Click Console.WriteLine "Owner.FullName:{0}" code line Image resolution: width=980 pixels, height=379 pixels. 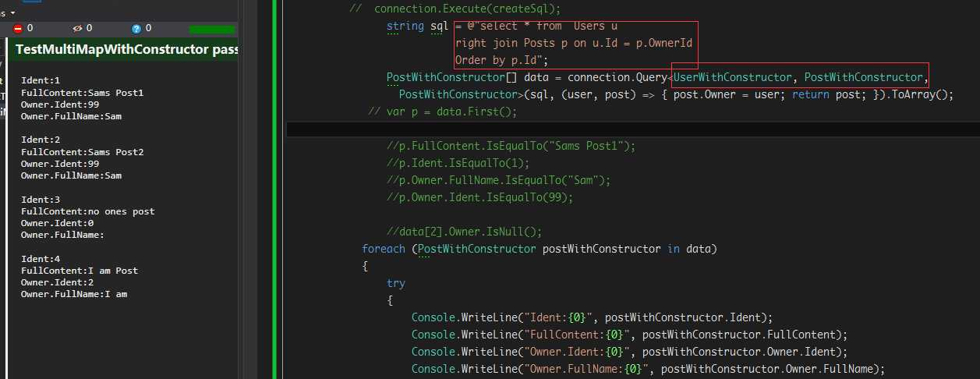649,369
